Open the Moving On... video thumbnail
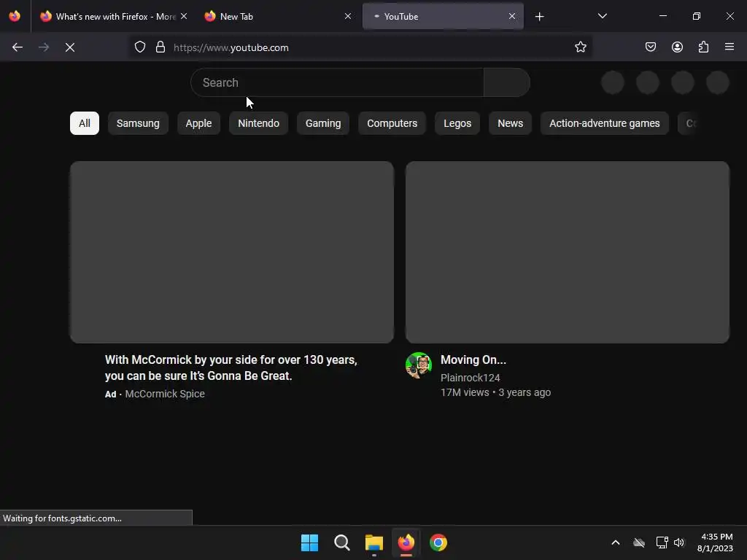Viewport: 747px width, 560px height. click(x=568, y=252)
